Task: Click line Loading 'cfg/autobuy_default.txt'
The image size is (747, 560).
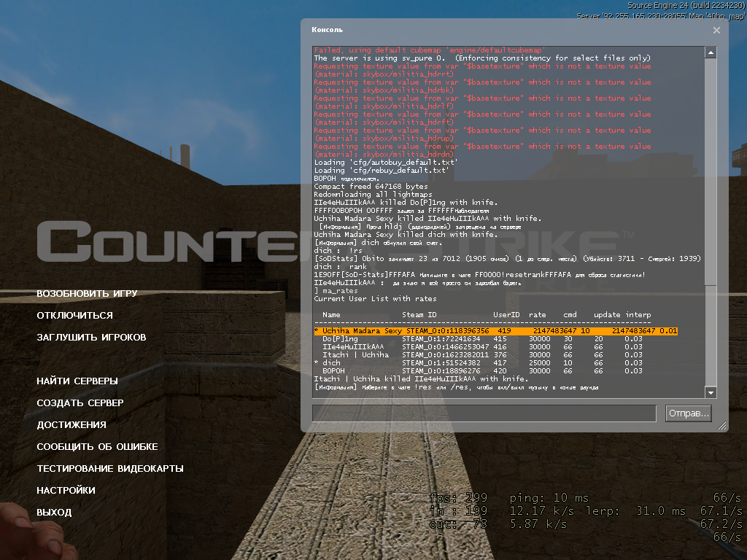Action: [x=386, y=163]
